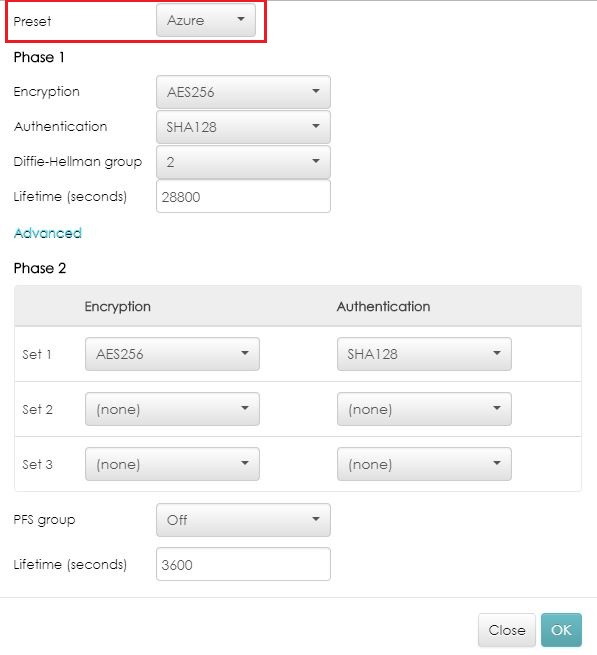The width and height of the screenshot is (597, 655).
Task: Click the Close button
Action: [x=507, y=630]
